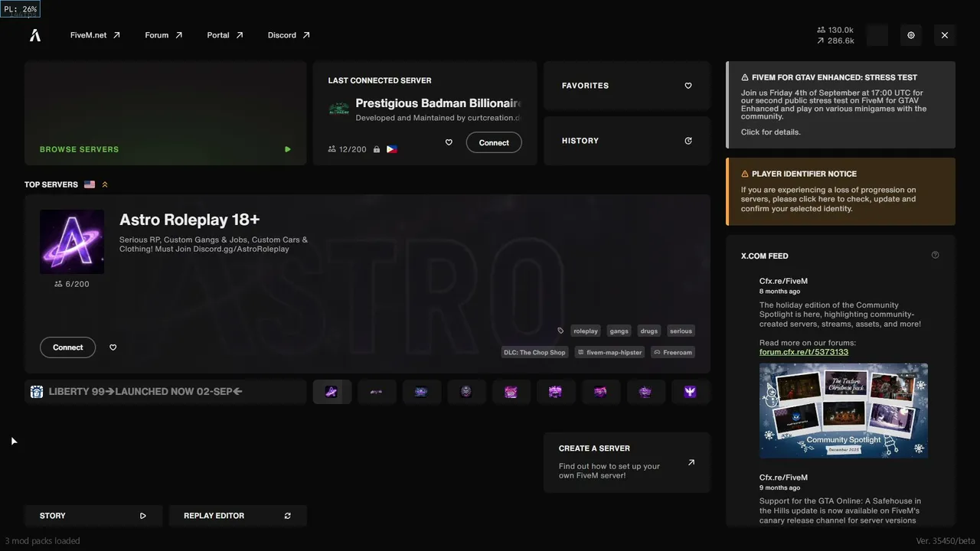980x551 pixels.
Task: Select the Astro purple A server thumbnail
Action: (x=332, y=392)
